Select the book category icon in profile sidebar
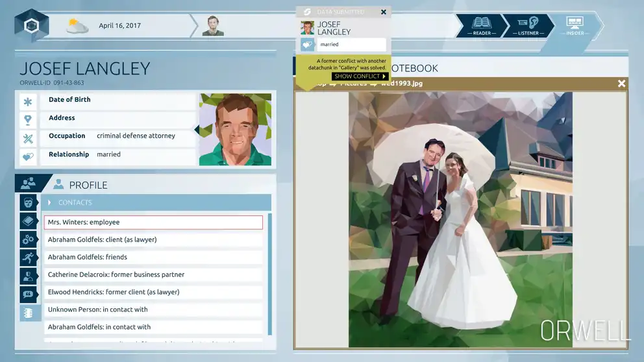The image size is (644, 362). point(28,221)
